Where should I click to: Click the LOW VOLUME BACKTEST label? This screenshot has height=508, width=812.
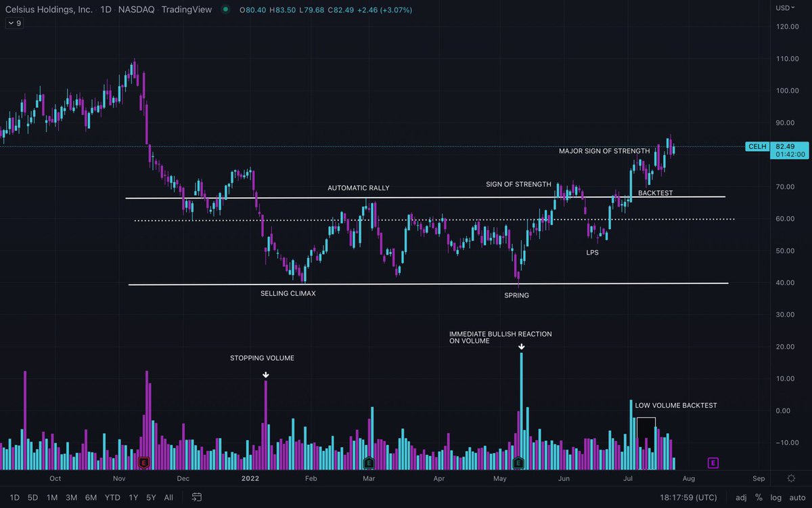tap(675, 406)
